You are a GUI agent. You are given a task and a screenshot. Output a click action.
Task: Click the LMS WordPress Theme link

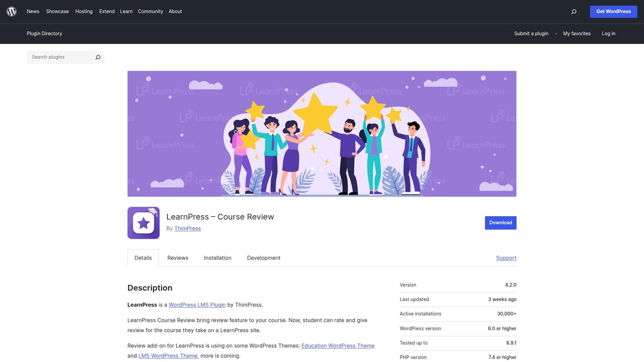coord(168,355)
